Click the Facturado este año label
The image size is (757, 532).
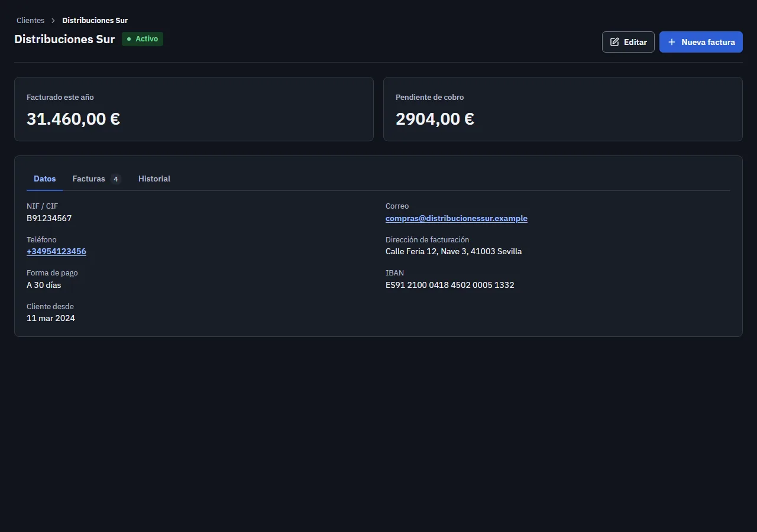coord(60,97)
